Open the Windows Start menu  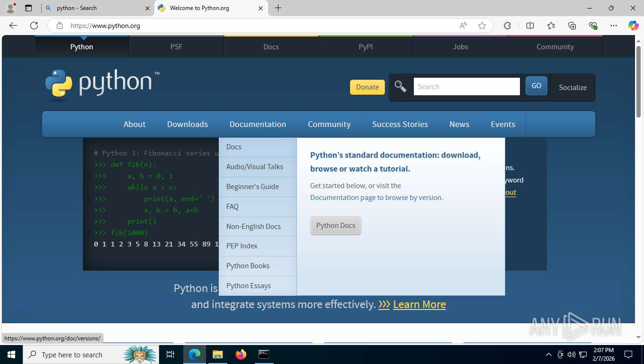[11, 355]
